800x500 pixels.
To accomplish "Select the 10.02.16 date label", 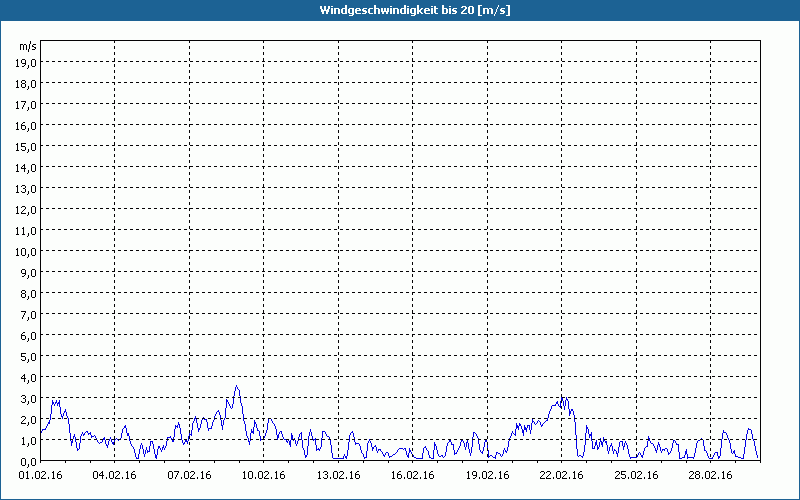I will point(264,476).
